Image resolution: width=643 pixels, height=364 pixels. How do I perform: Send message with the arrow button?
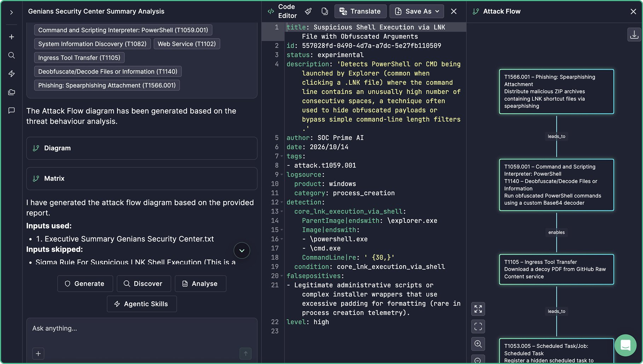click(245, 353)
